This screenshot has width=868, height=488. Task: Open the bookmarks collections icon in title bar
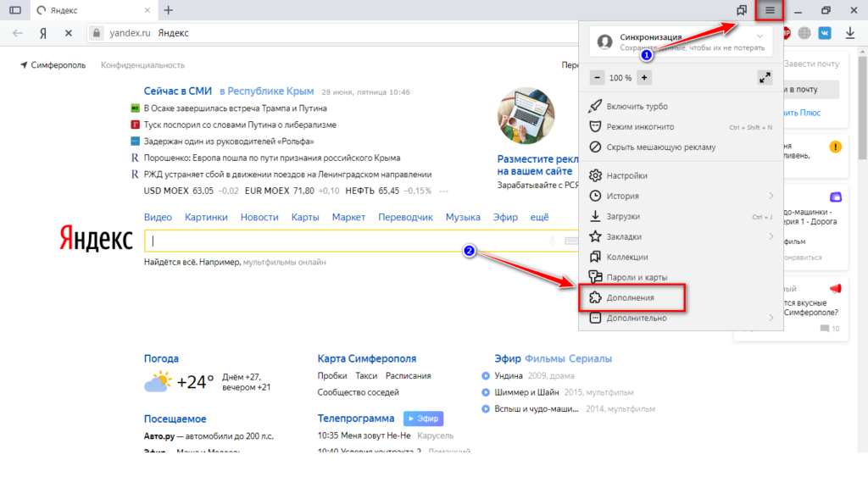click(x=742, y=10)
